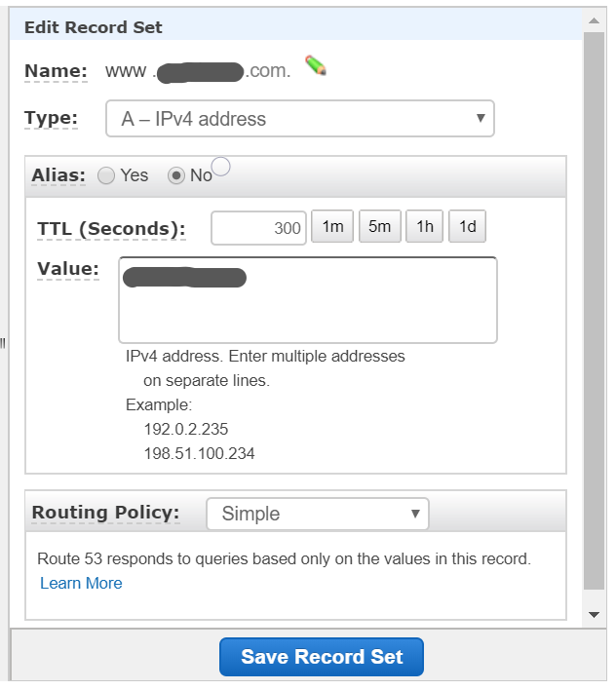Click the Edit Record Set header
Screen dimensions: 616x690
coord(94,27)
